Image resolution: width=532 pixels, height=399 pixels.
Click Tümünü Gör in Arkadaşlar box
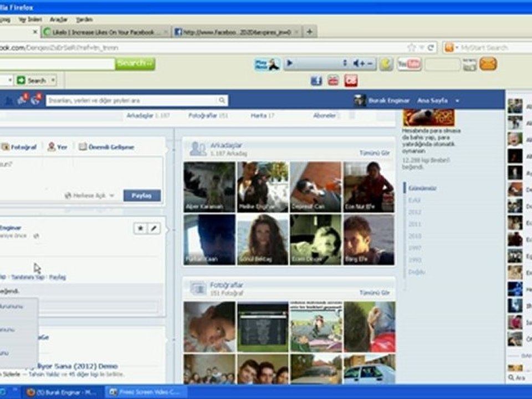click(375, 153)
